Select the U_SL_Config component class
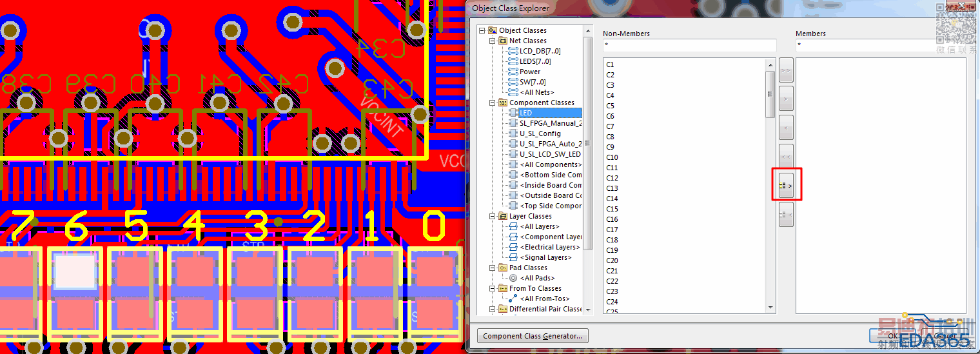Viewport: 980px width, 354px height. (540, 133)
